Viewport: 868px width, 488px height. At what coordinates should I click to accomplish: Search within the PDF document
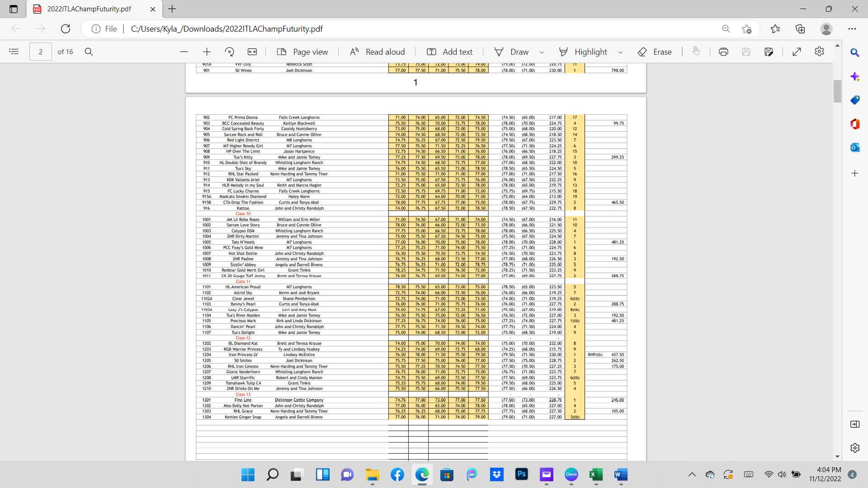pos(89,52)
